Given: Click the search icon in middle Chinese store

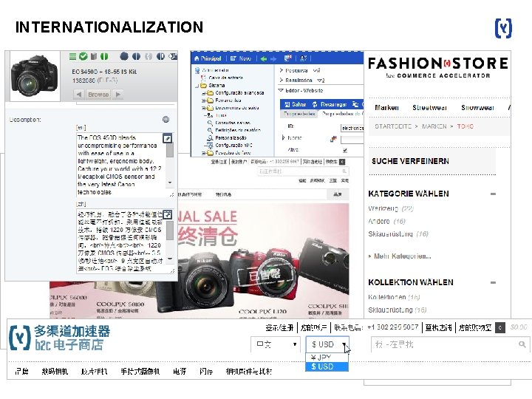Looking at the screenshot, I should (x=344, y=171).
